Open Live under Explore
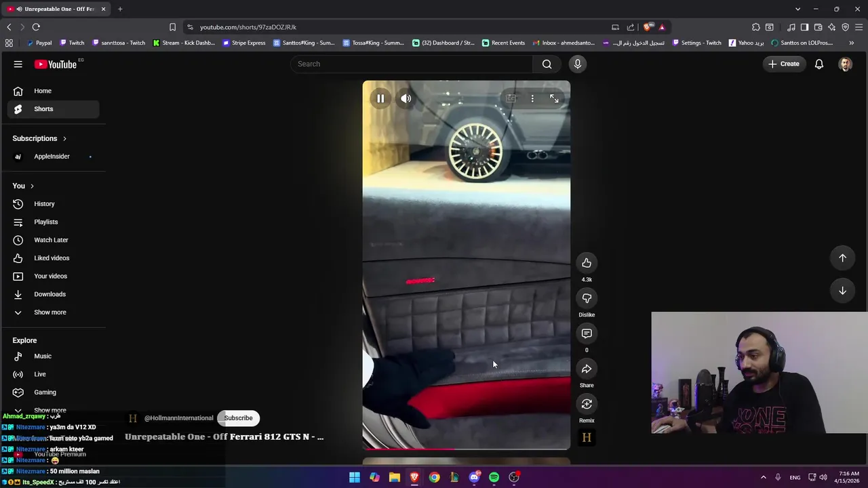Image resolution: width=868 pixels, height=488 pixels. [x=54, y=374]
